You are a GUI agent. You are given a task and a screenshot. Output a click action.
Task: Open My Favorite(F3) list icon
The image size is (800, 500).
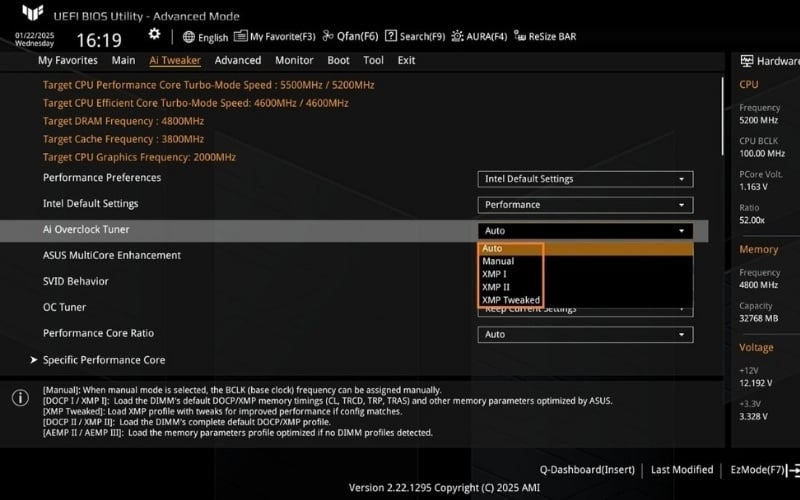[x=242, y=37]
